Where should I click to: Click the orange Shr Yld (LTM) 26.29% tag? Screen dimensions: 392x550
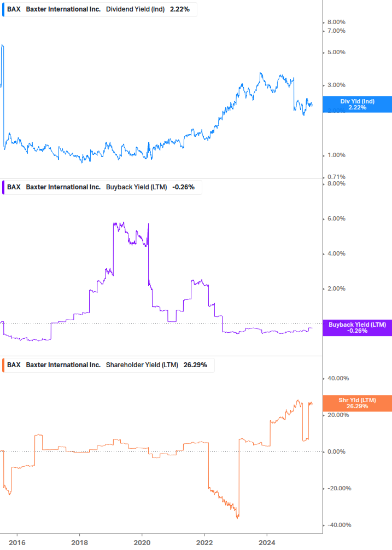point(358,403)
